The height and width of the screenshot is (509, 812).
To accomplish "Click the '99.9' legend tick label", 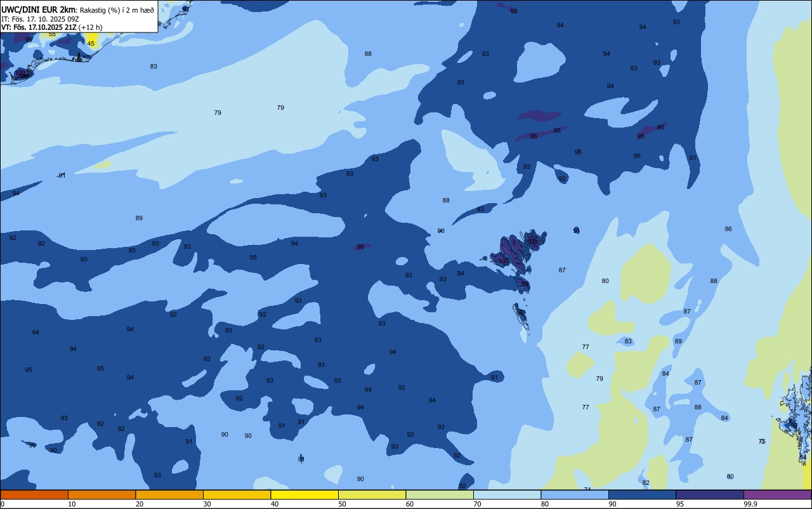I will 751,504.
